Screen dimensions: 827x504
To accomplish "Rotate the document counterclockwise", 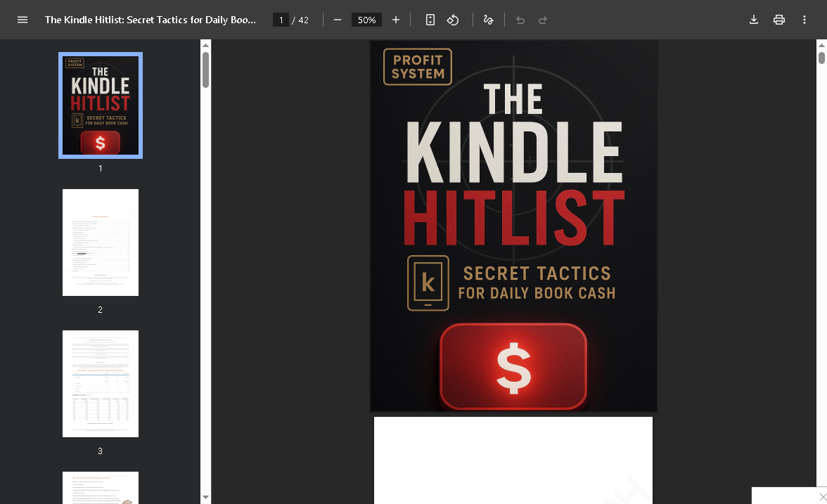I will pos(453,20).
